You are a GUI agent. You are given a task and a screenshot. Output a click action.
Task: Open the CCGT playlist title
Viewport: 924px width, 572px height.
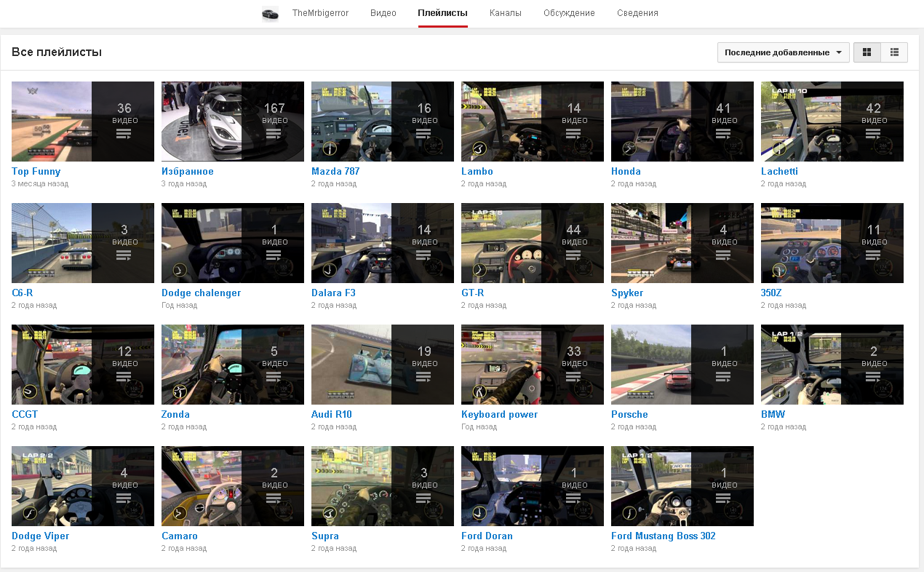pos(25,415)
